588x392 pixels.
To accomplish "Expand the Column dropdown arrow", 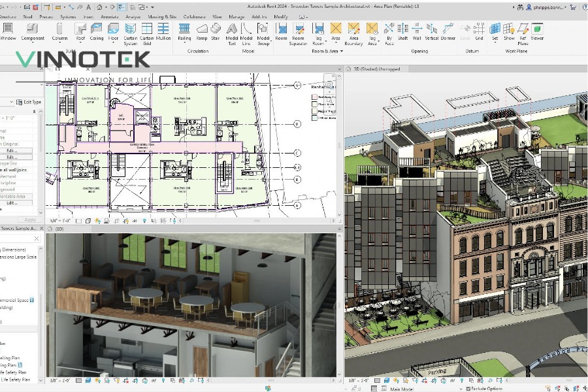I will (59, 42).
